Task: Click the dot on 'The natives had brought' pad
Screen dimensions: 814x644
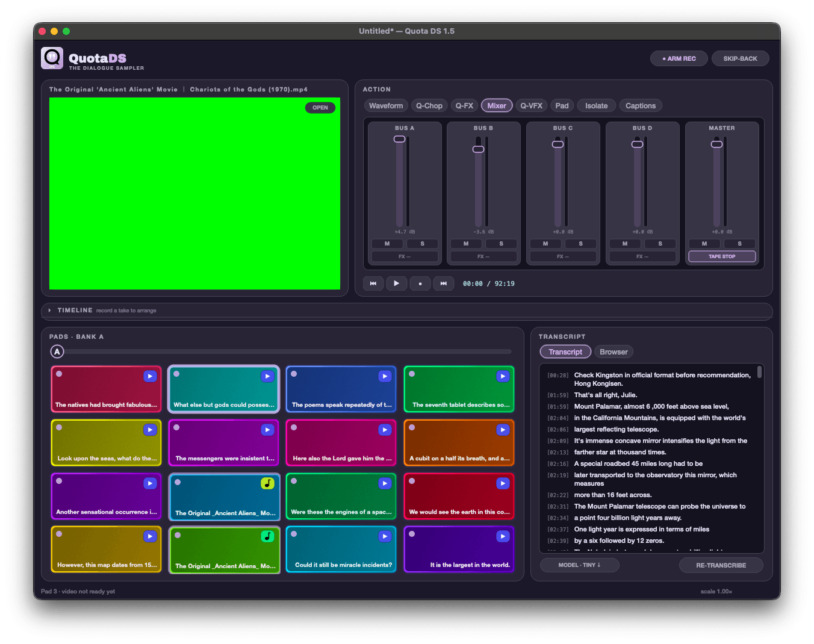Action: coord(59,374)
